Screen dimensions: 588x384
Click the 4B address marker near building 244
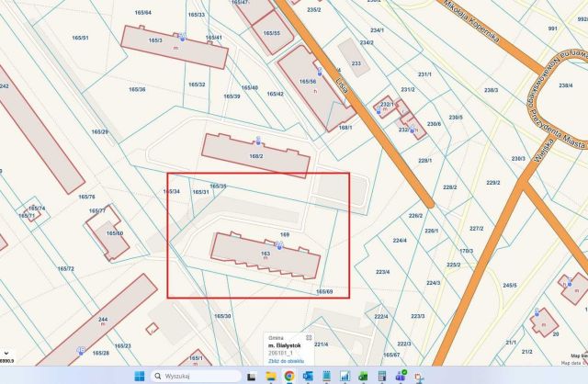(x=81, y=351)
